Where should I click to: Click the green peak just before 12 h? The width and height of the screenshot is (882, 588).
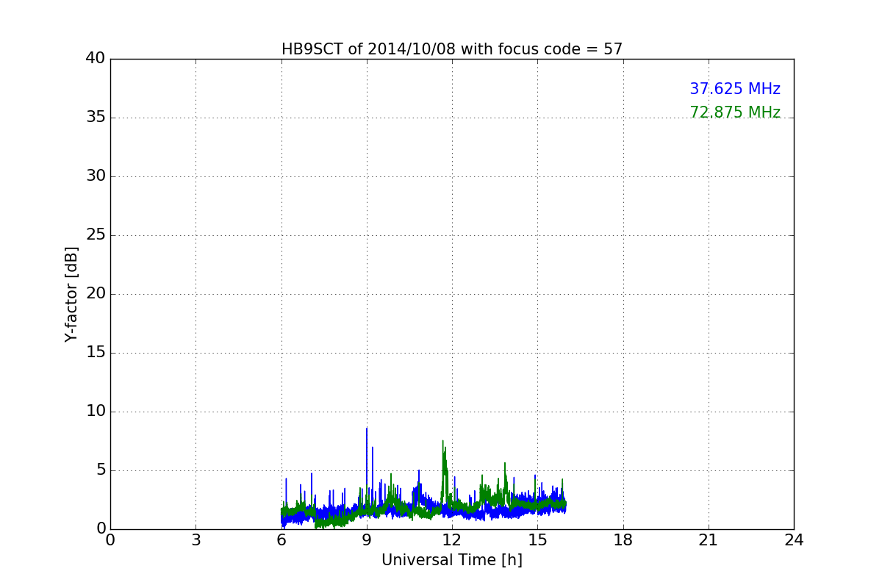point(443,442)
